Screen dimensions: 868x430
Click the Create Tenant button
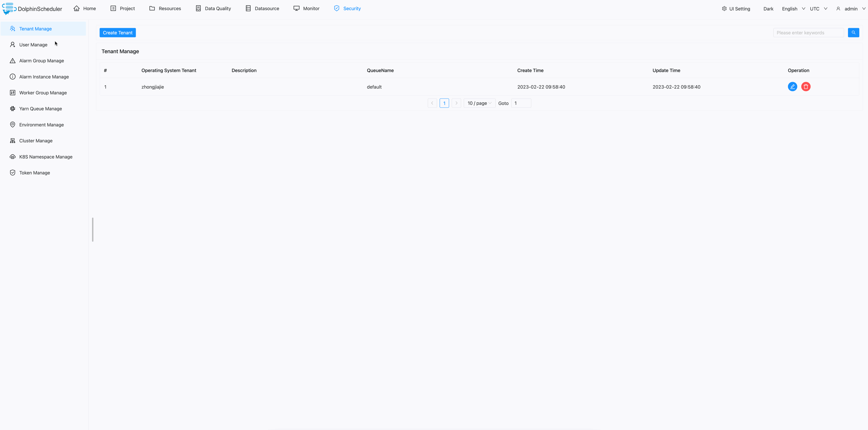[x=117, y=33]
